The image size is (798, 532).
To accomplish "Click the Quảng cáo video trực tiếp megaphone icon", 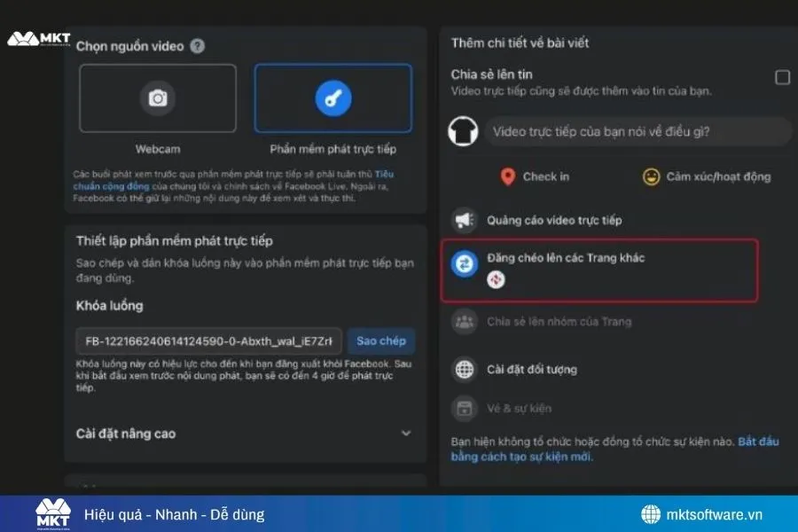I will click(465, 220).
